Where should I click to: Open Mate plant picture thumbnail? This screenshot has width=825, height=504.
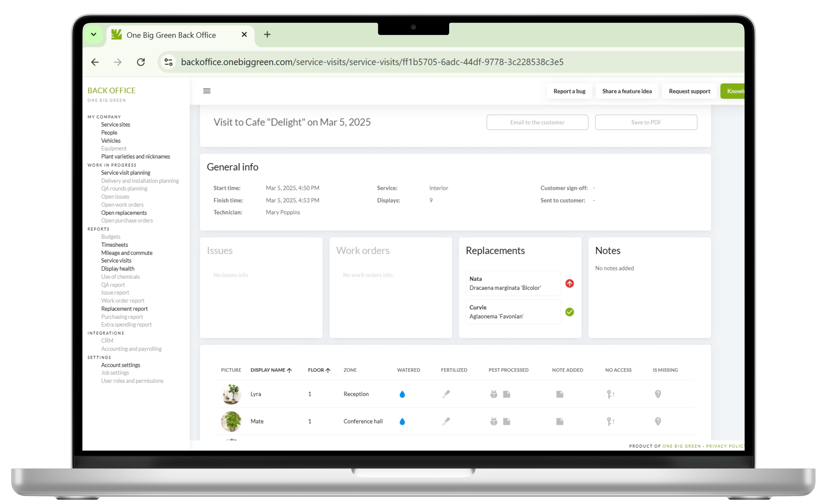[x=231, y=421]
